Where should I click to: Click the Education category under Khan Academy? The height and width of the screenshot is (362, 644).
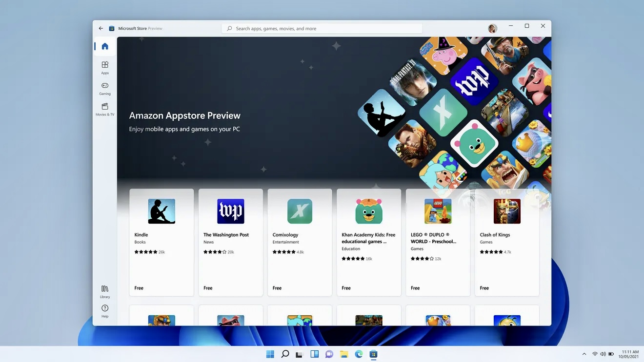(351, 249)
